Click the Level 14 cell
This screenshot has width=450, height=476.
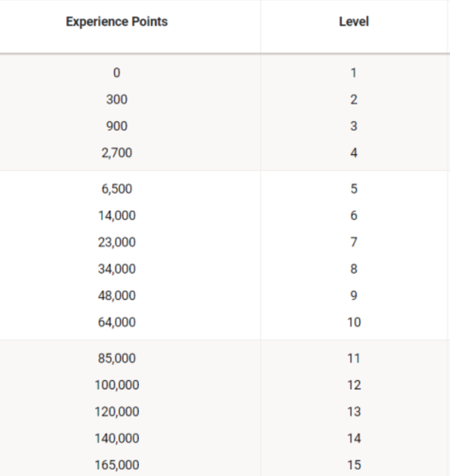[x=354, y=439]
